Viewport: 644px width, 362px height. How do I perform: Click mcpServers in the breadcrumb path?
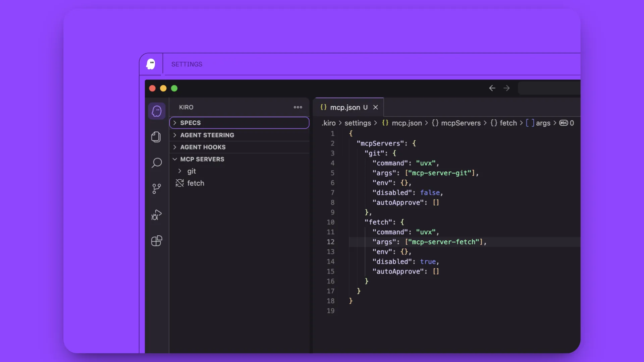point(461,123)
